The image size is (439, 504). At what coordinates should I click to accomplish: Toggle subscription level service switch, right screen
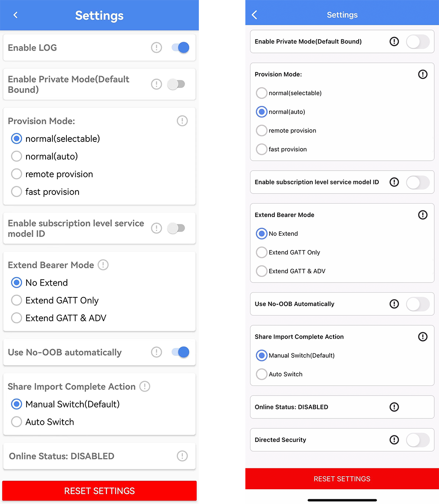pos(418,182)
